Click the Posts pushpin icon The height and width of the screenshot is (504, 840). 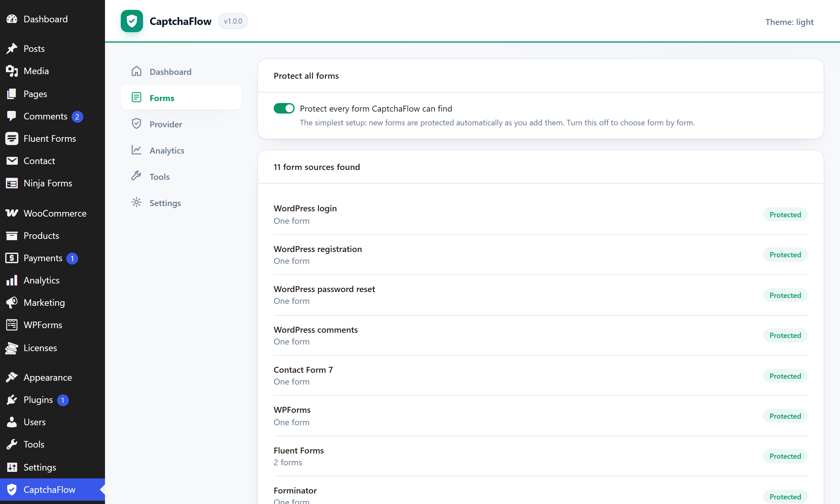click(x=12, y=49)
